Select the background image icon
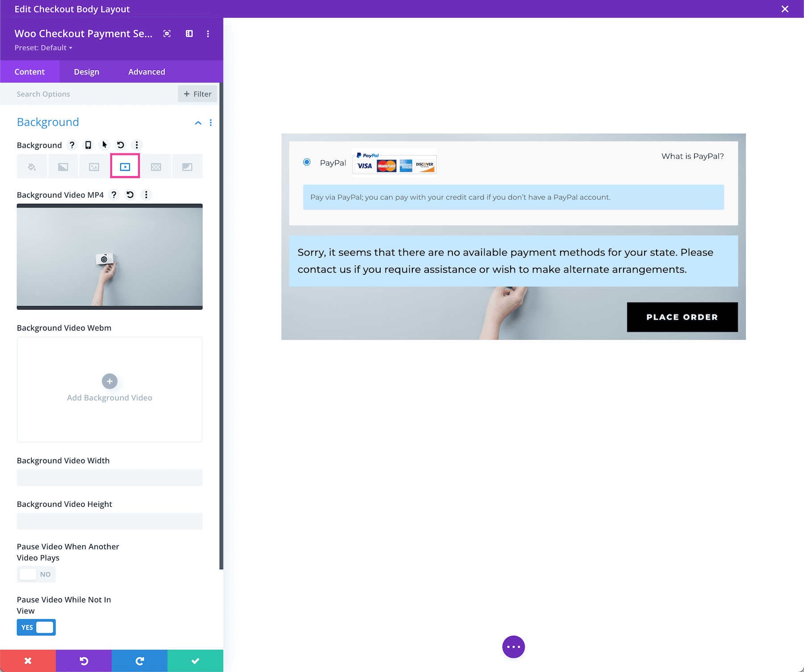The height and width of the screenshot is (672, 804). click(x=94, y=166)
